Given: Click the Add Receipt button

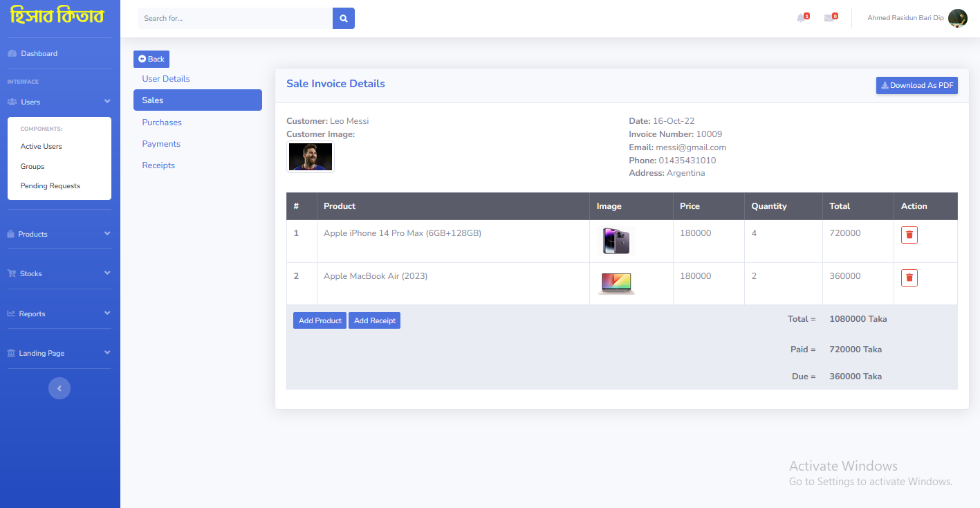Looking at the screenshot, I should point(374,320).
